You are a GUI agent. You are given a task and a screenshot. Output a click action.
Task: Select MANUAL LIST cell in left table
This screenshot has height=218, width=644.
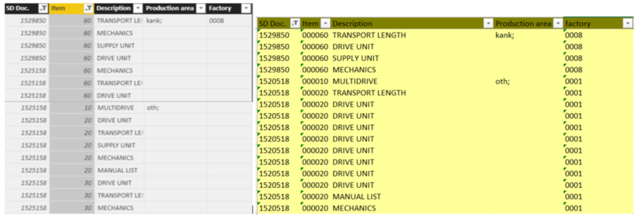[119, 171]
